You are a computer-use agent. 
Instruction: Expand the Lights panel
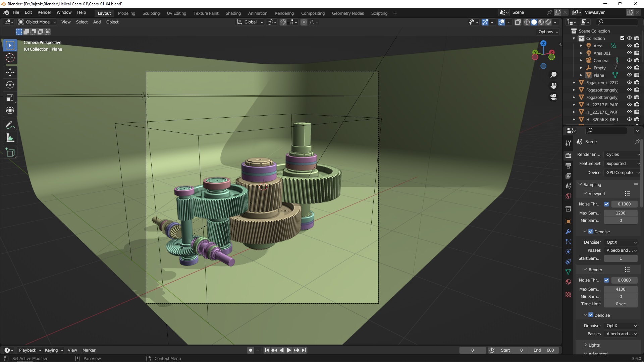[594, 345]
